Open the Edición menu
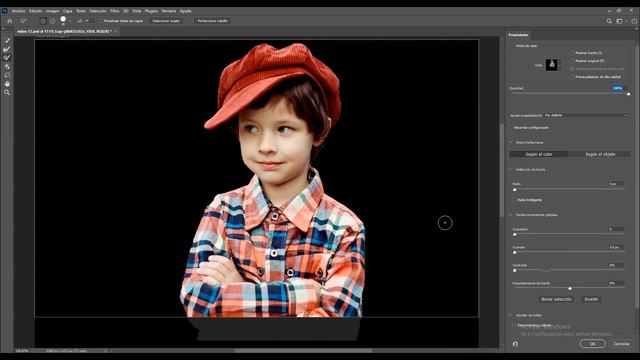The width and height of the screenshot is (640, 360). (x=36, y=11)
